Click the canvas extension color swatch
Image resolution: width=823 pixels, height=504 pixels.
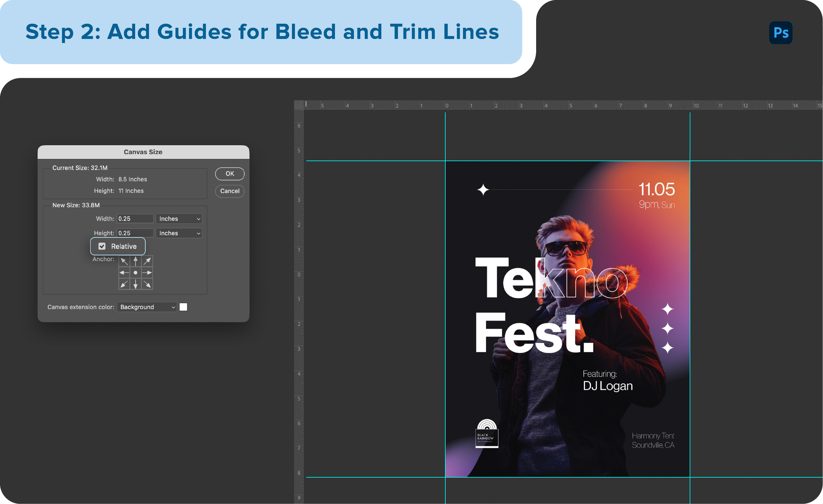[x=183, y=307]
